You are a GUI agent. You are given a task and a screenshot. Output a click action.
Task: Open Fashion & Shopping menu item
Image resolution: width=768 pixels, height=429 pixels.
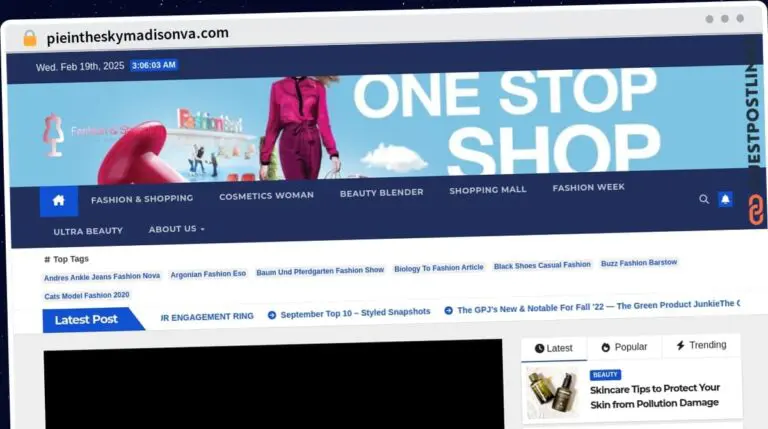142,199
